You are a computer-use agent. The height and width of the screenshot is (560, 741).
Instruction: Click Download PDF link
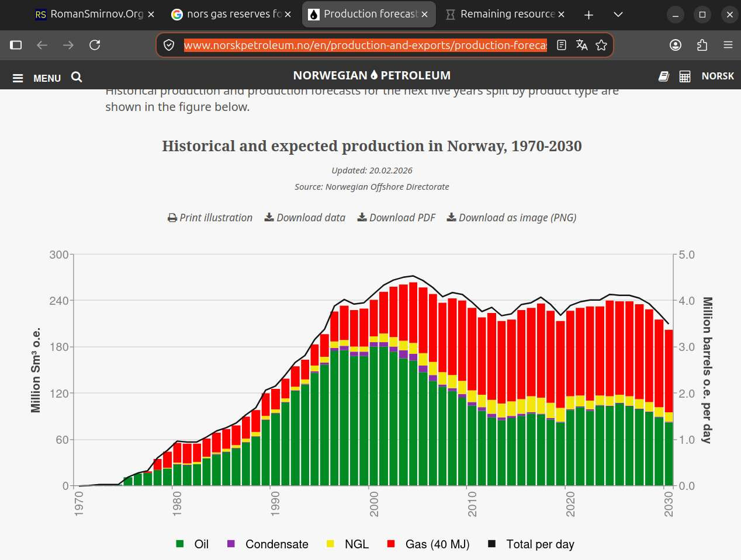[396, 217]
